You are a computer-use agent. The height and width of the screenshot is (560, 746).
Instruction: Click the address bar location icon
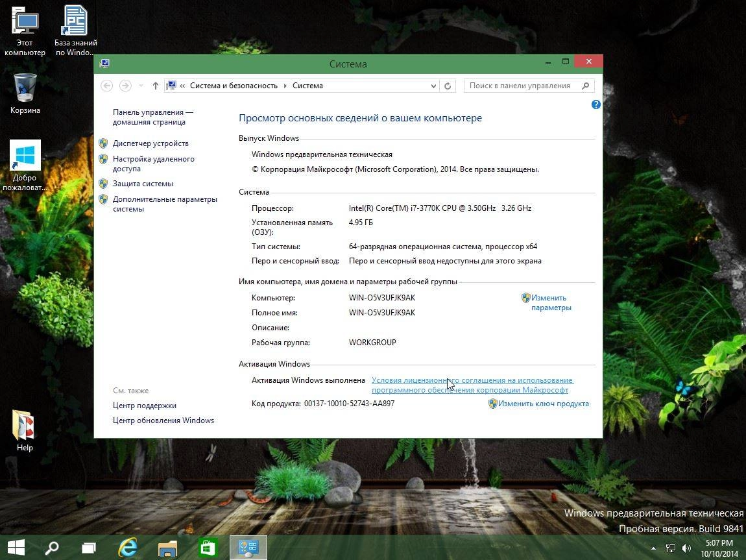click(x=171, y=86)
